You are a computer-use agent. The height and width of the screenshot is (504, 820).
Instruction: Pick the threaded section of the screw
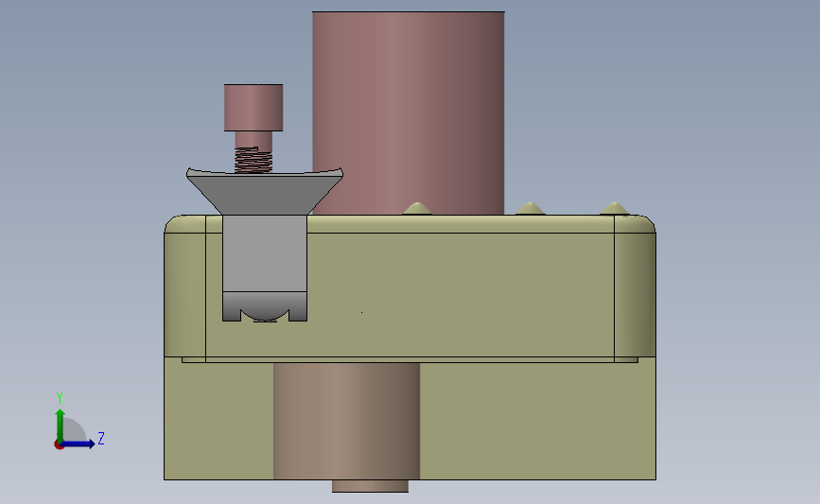click(253, 160)
